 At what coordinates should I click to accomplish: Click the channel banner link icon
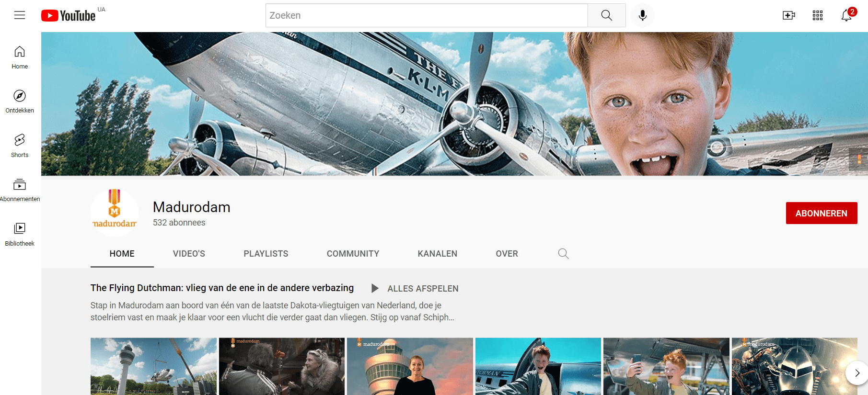[x=859, y=159]
